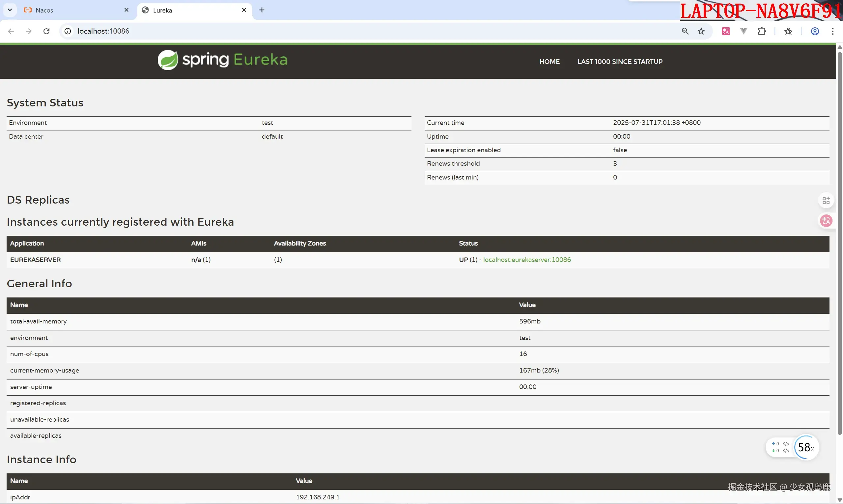Open HOME in the Eureka navbar
843x504 pixels.
pos(549,62)
